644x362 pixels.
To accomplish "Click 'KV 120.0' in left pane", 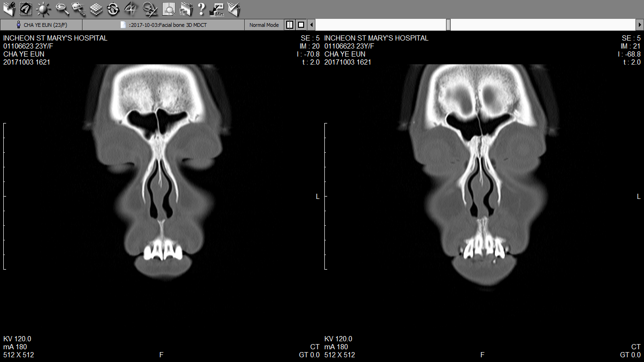I will (17, 339).
